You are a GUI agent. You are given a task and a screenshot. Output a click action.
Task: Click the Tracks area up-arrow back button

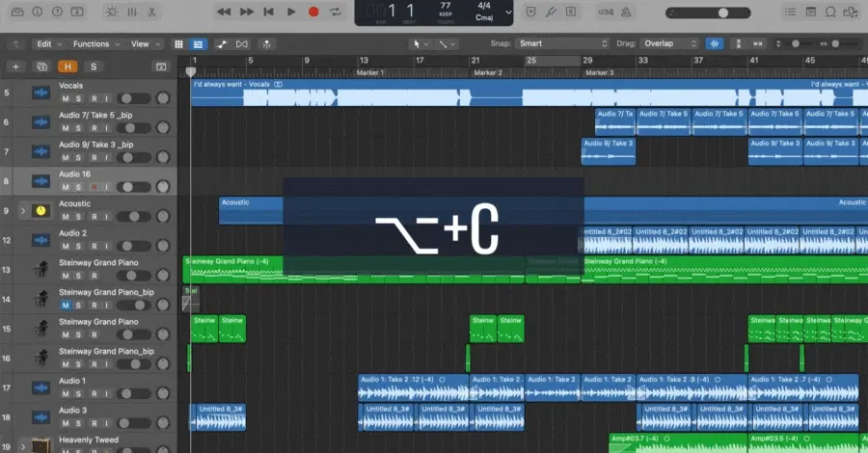click(x=16, y=44)
